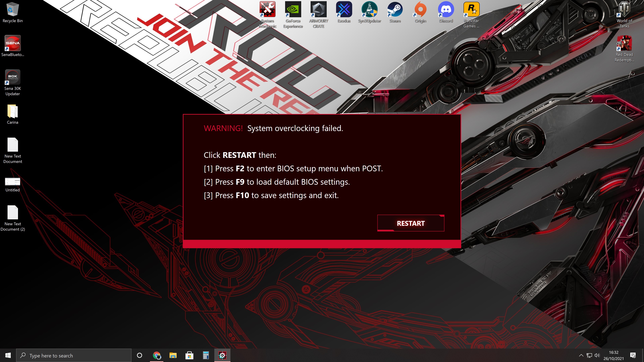
Task: Open Cortana from the taskbar
Action: point(140,355)
